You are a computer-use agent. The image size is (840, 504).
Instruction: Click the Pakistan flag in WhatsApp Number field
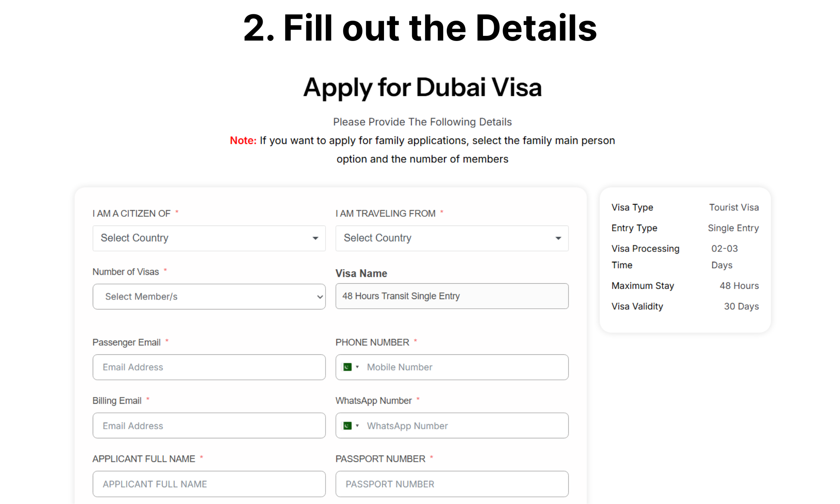pyautogui.click(x=347, y=426)
